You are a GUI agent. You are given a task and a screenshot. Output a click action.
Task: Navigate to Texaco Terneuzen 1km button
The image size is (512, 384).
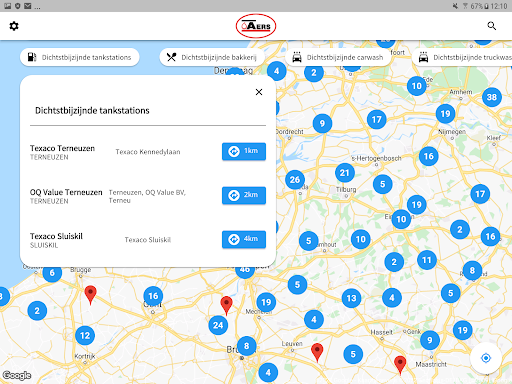(x=244, y=151)
